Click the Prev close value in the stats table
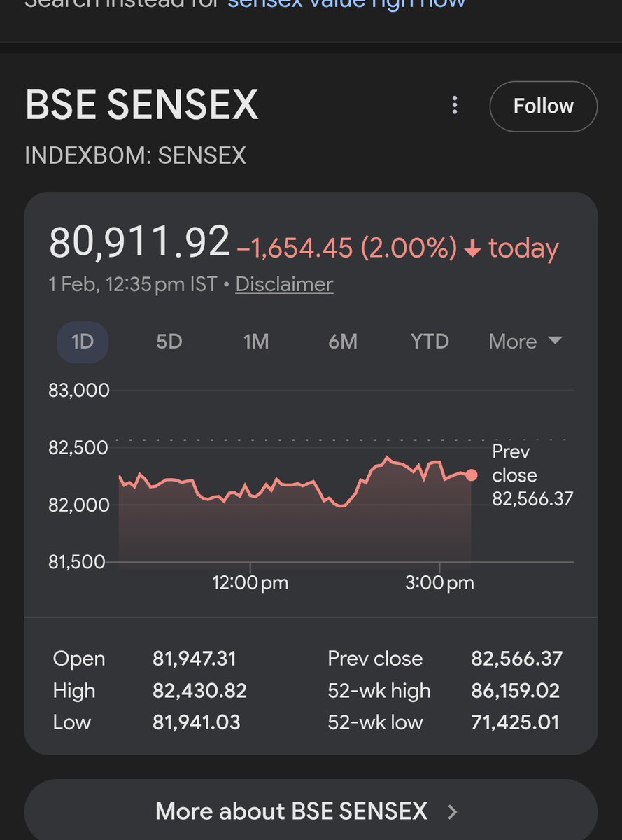The image size is (622, 840). [516, 659]
